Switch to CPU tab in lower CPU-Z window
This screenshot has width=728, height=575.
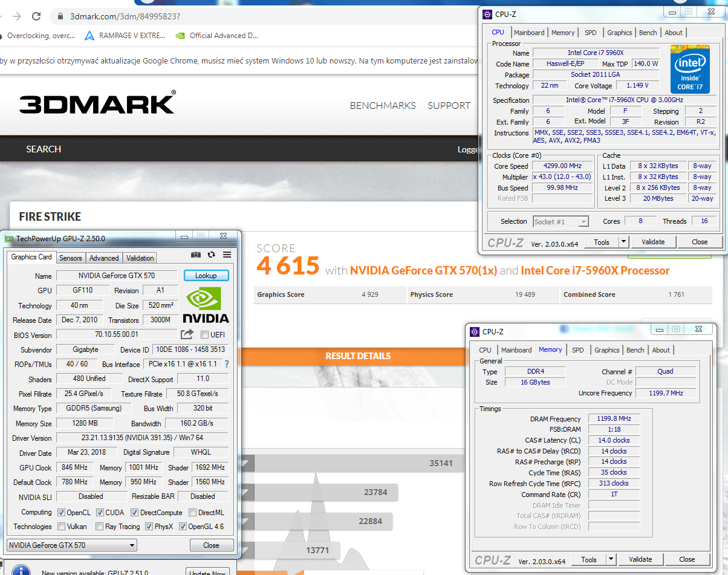pos(486,350)
